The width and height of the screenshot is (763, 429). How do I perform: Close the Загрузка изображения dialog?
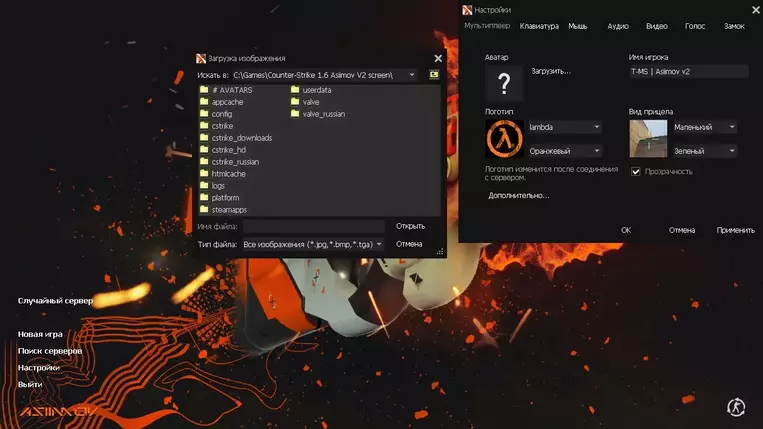coord(438,58)
